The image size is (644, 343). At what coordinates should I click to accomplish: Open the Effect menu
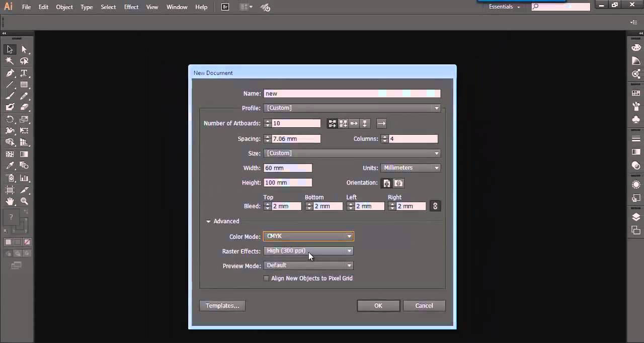coord(131,7)
